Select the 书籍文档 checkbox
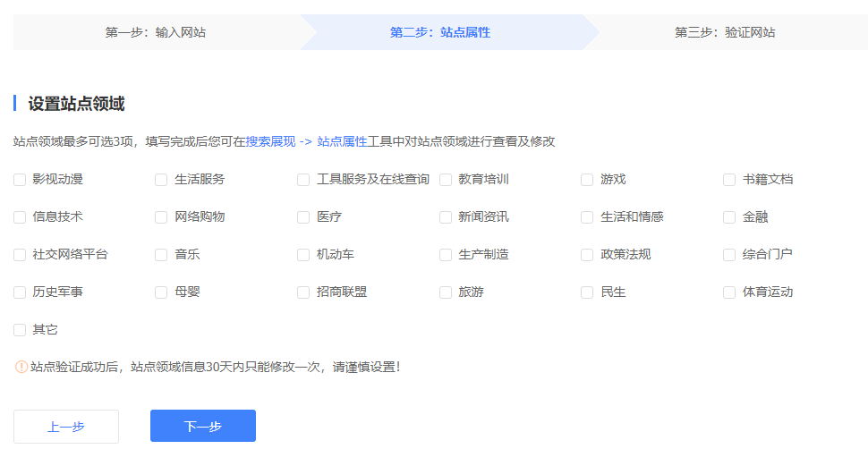 pyautogui.click(x=729, y=180)
